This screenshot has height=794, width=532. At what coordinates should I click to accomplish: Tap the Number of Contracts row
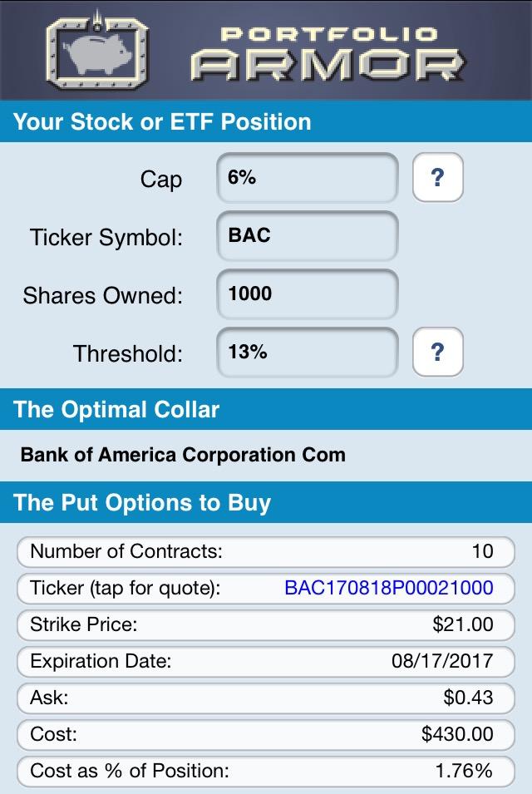266,551
